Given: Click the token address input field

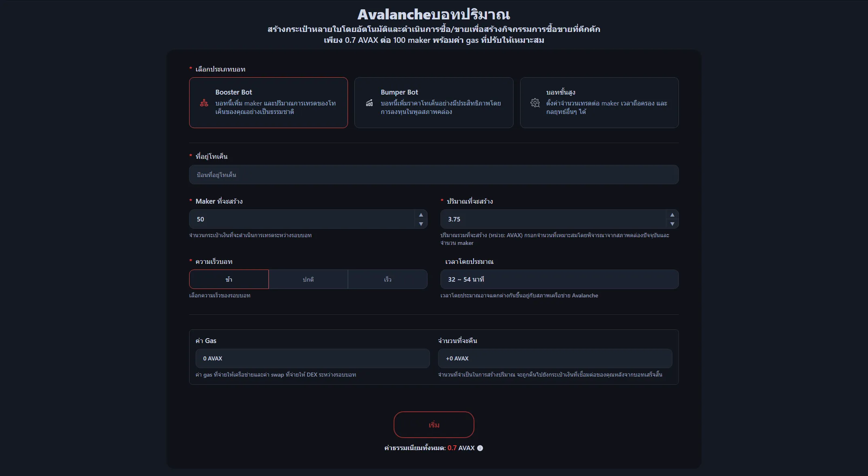Looking at the screenshot, I should [x=434, y=175].
